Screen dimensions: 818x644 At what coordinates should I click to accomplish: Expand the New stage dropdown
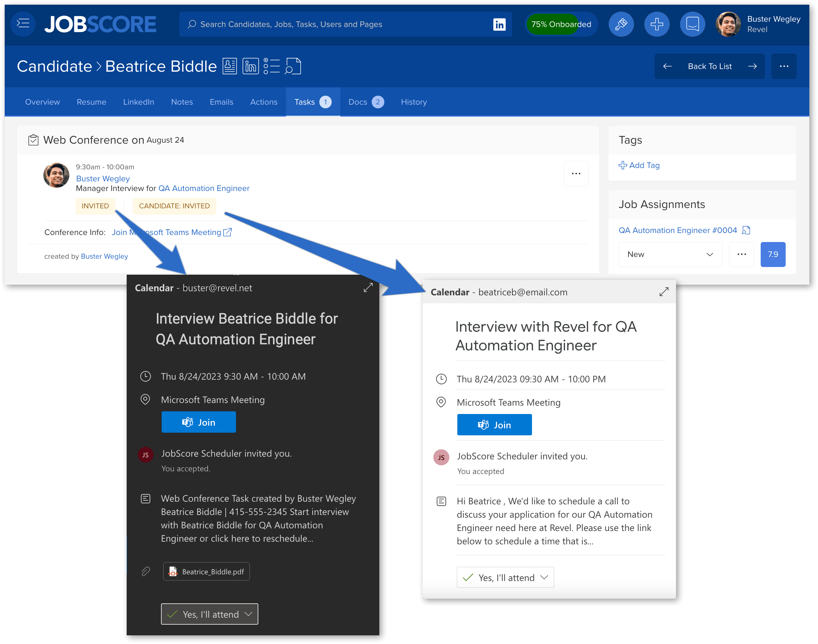pyautogui.click(x=670, y=255)
